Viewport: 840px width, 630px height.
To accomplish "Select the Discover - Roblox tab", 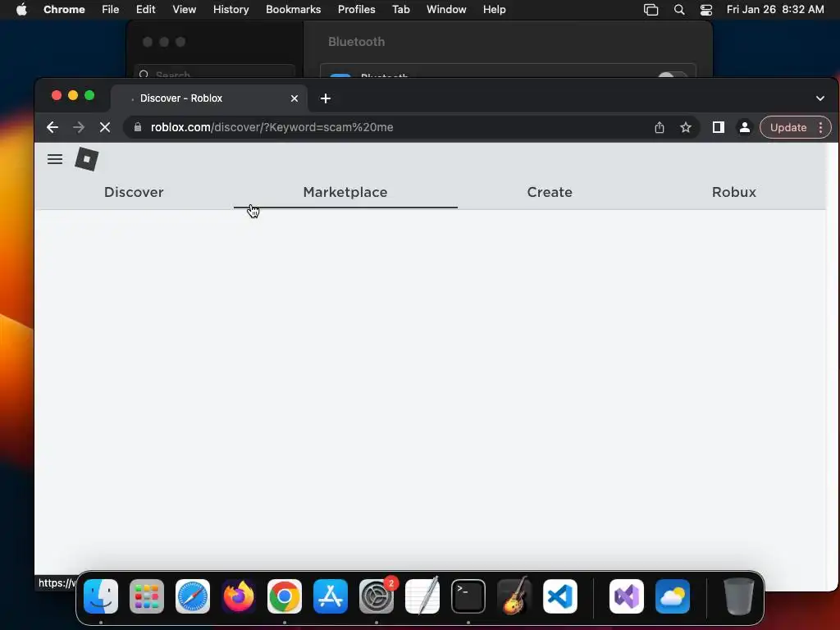I will (x=209, y=98).
